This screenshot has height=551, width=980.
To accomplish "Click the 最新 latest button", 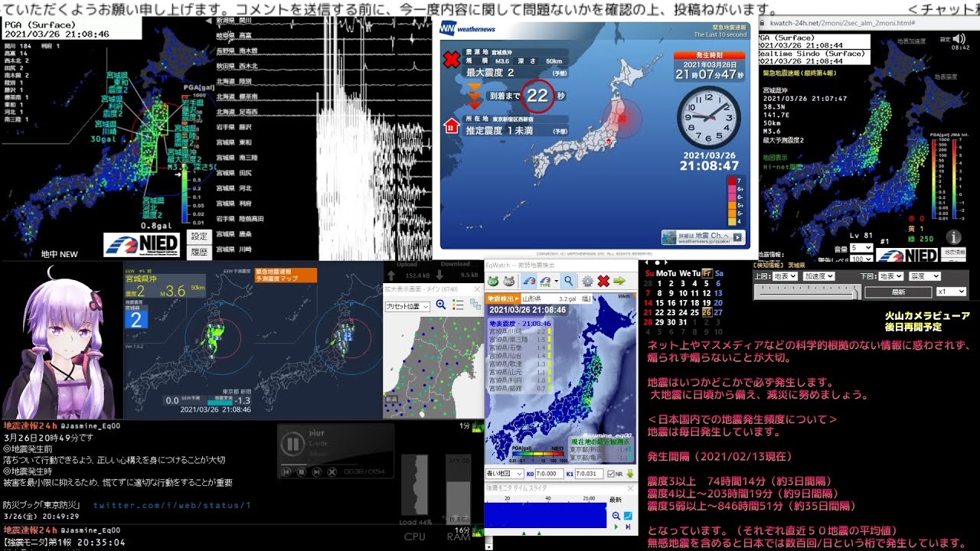I will 898,292.
